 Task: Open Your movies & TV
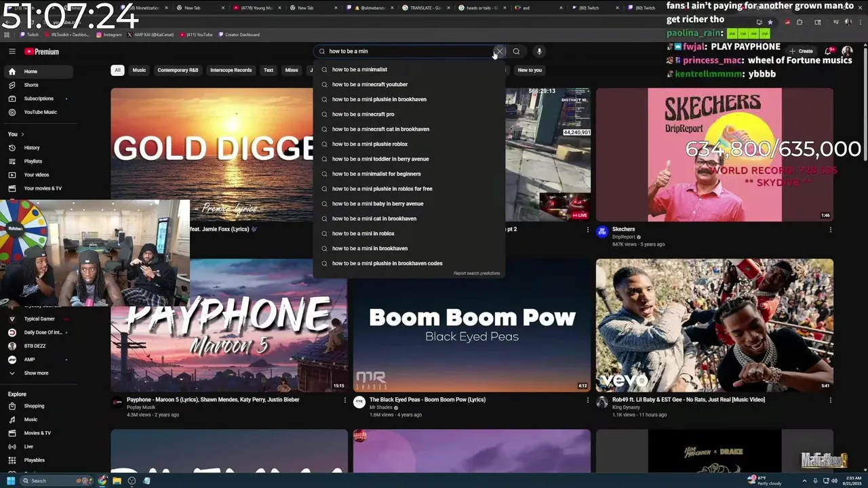[38, 188]
